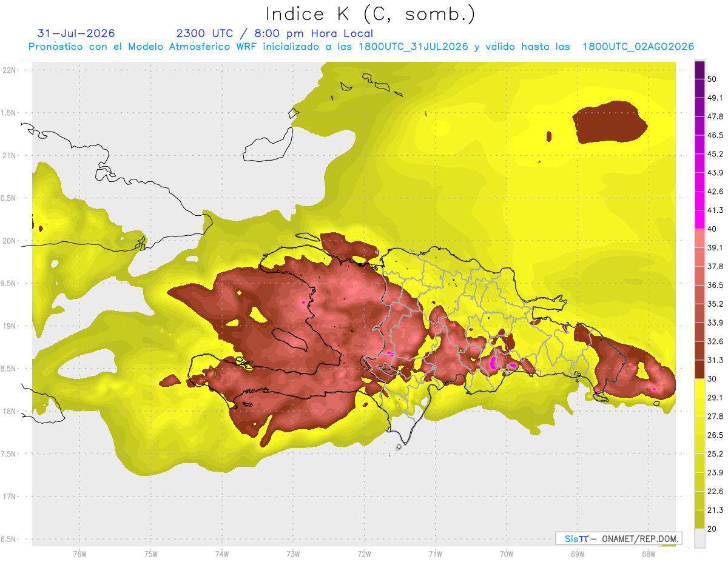Click "Pronóstico con el Modelo Atmósferico WRF" text
This screenshot has width=728, height=562.
[144, 47]
